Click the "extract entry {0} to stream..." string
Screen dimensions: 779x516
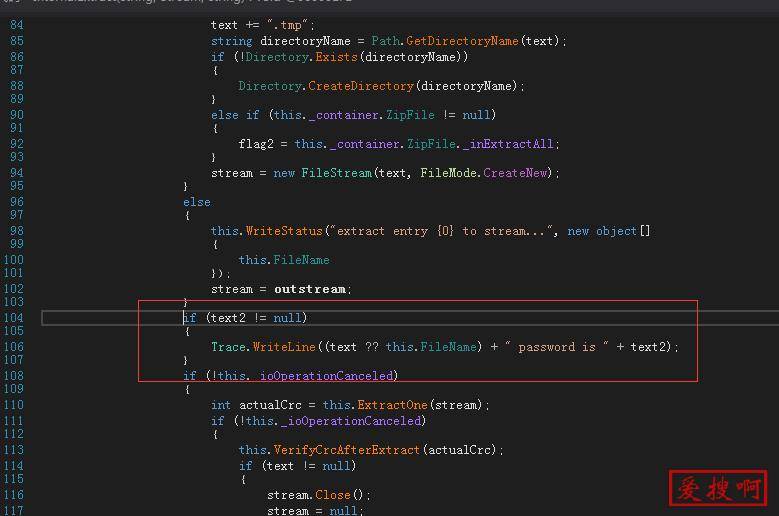click(447, 231)
